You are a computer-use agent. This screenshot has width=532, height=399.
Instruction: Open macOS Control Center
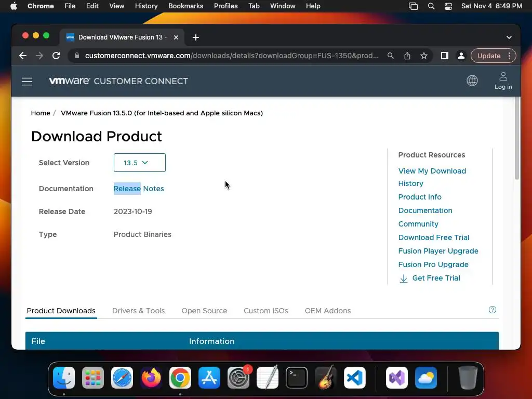(448, 6)
